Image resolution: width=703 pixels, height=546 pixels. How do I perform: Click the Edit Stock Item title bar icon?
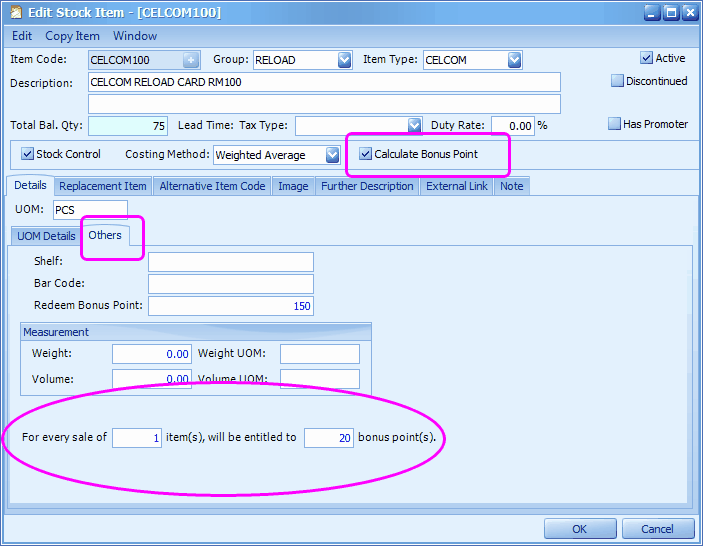pos(16,12)
